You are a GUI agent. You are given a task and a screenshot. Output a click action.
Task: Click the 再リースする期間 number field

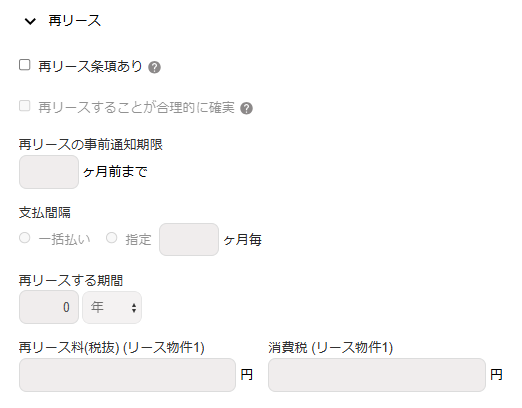click(49, 307)
